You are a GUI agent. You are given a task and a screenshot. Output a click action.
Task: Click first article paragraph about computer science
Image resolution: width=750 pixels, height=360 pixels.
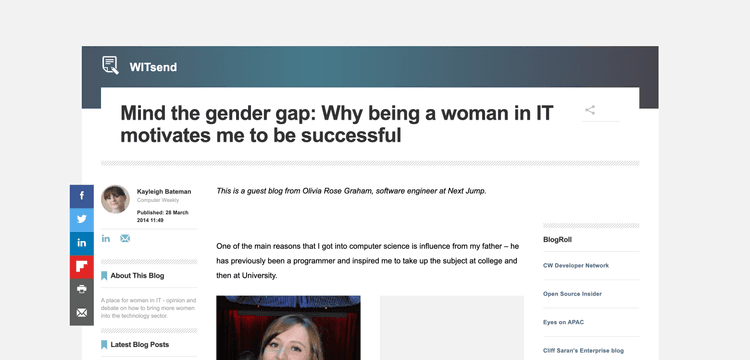click(367, 261)
